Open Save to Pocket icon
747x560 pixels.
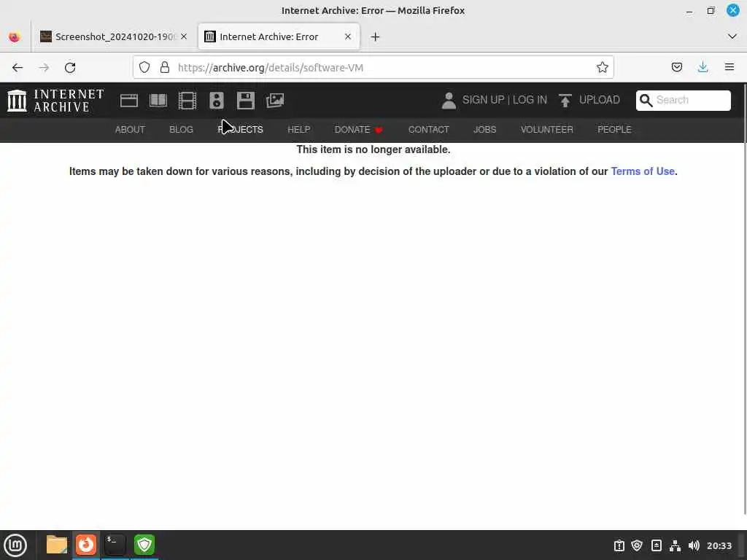[676, 67]
